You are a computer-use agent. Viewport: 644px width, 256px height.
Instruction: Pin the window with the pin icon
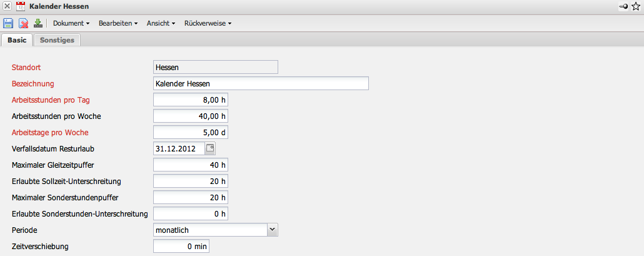coord(623,6)
